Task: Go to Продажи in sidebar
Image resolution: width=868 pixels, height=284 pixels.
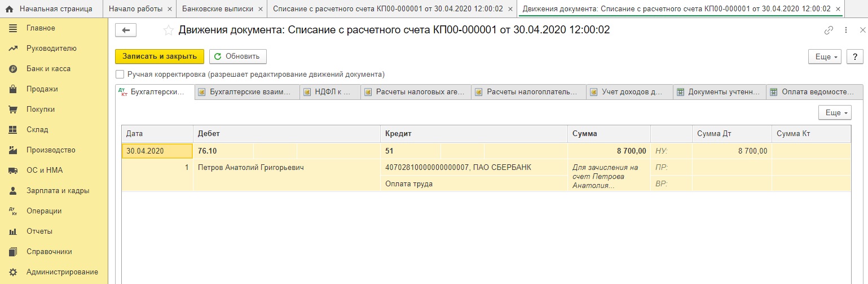Action: point(42,89)
